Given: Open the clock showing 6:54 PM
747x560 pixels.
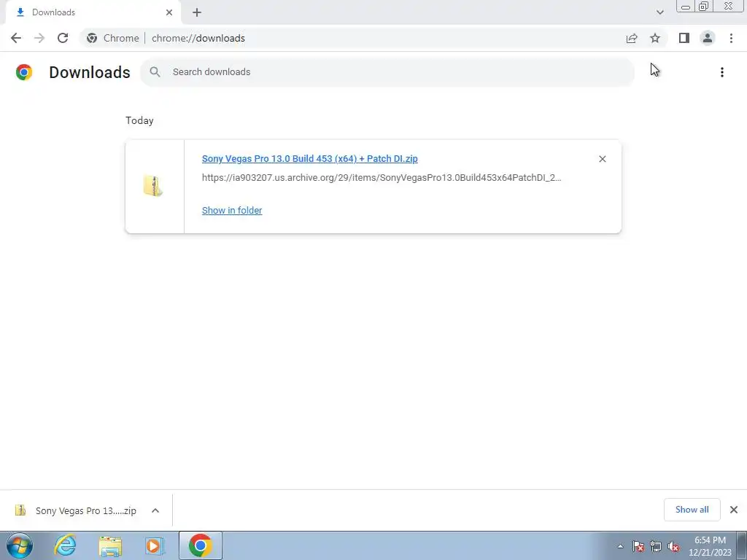Looking at the screenshot, I should click(x=710, y=546).
